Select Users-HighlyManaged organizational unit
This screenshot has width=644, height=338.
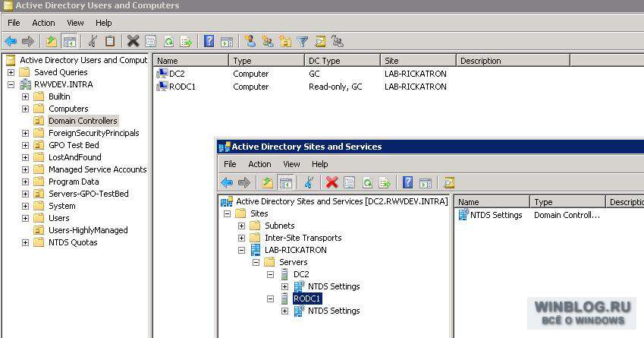tap(88, 230)
